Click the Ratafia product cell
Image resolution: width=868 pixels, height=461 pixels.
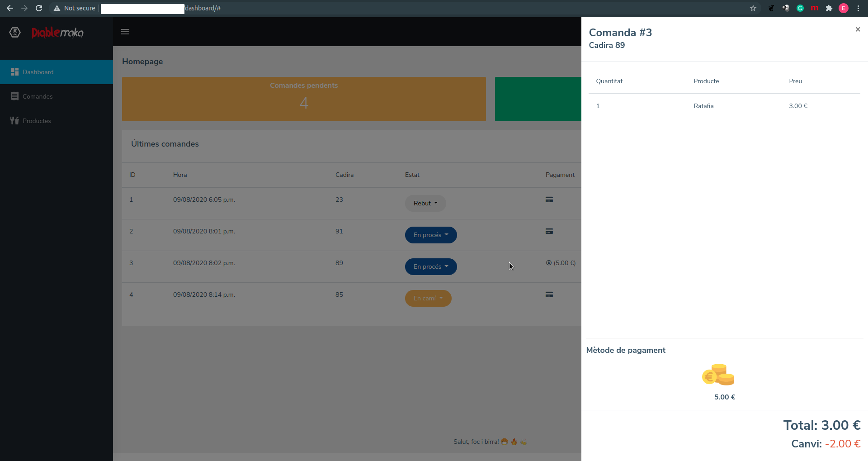tap(704, 106)
